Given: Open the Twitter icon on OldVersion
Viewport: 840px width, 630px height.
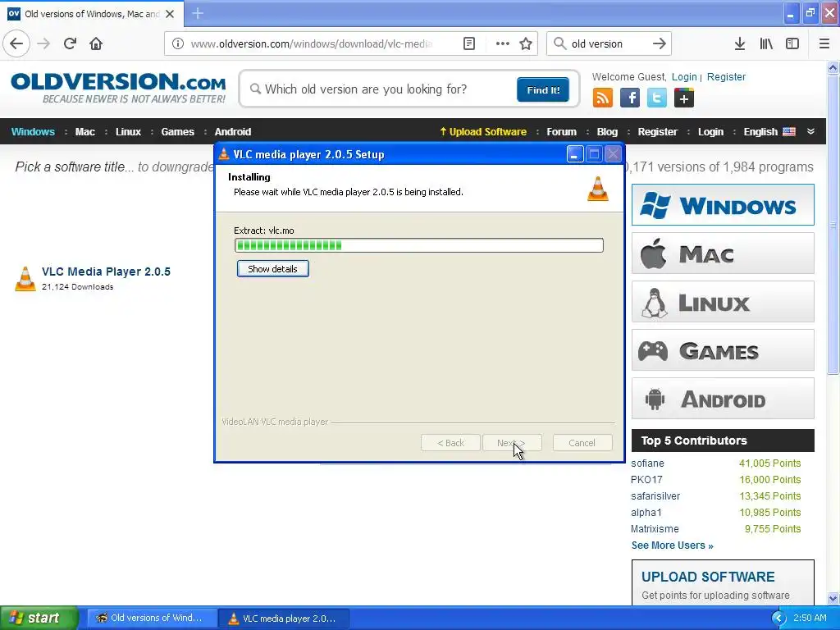Looking at the screenshot, I should point(657,98).
